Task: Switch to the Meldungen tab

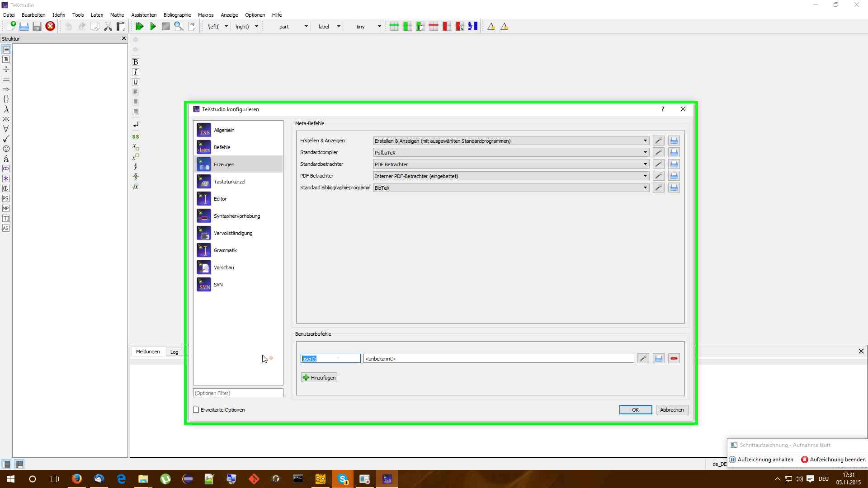Action: pyautogui.click(x=148, y=352)
